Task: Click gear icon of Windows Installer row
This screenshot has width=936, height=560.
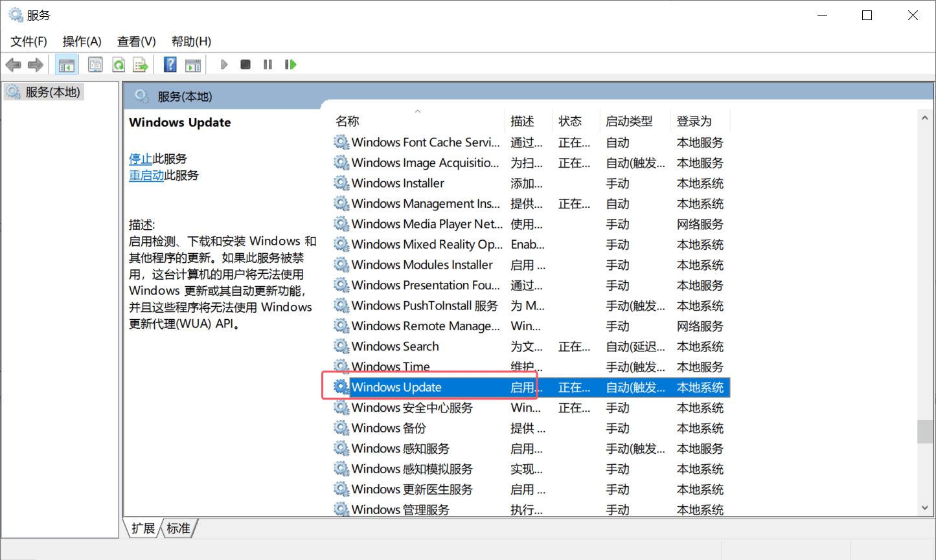Action: [341, 183]
